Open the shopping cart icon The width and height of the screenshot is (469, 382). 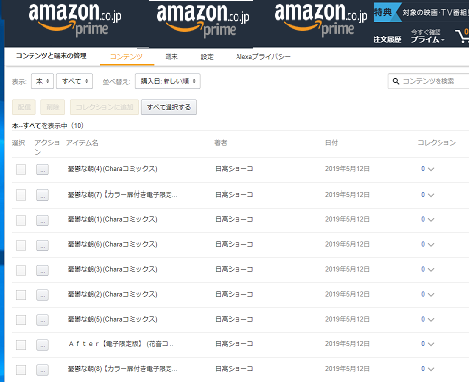(462, 36)
